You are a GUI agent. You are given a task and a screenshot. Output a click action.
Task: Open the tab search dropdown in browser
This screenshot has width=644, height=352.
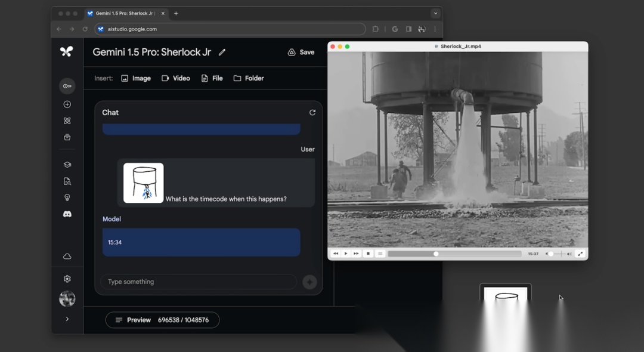point(435,13)
